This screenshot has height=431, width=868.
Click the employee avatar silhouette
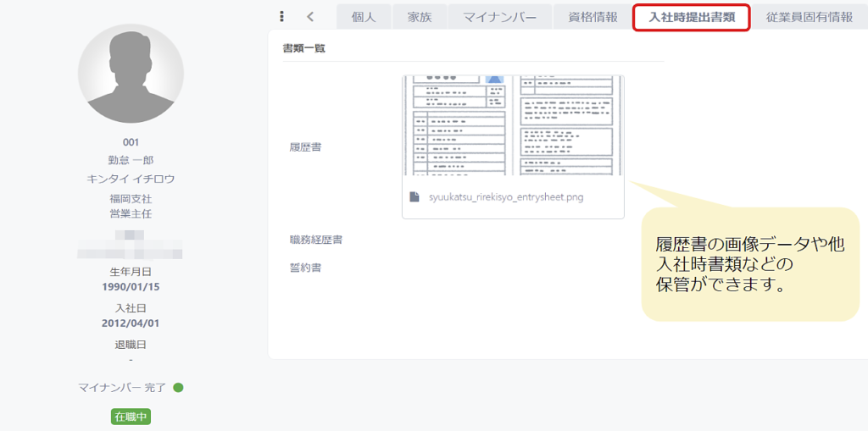coord(131,74)
